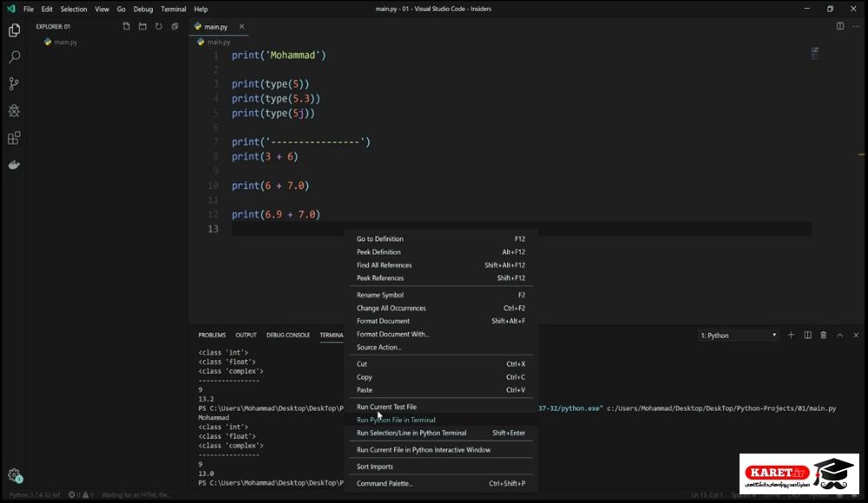
Task: Choose Source Action...
Action: coord(441,348)
